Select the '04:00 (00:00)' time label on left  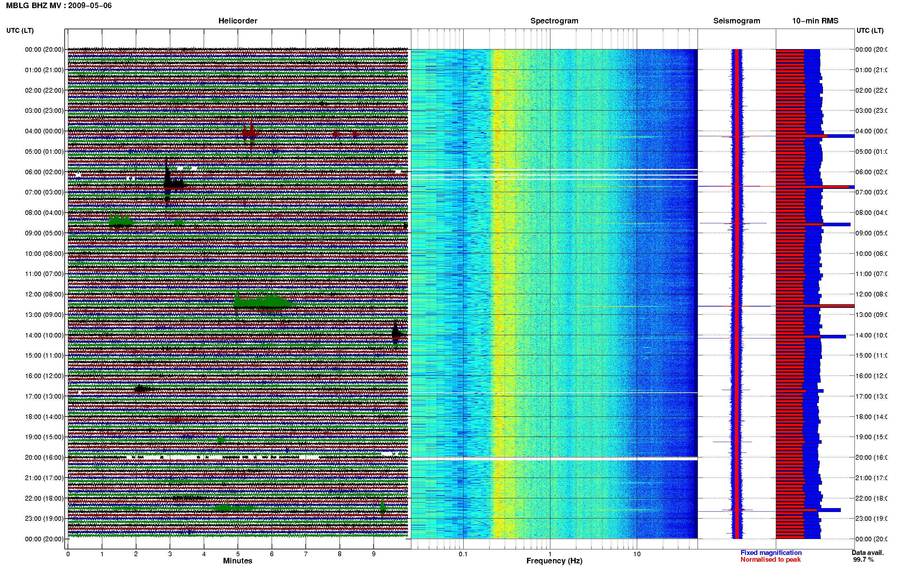click(x=44, y=131)
